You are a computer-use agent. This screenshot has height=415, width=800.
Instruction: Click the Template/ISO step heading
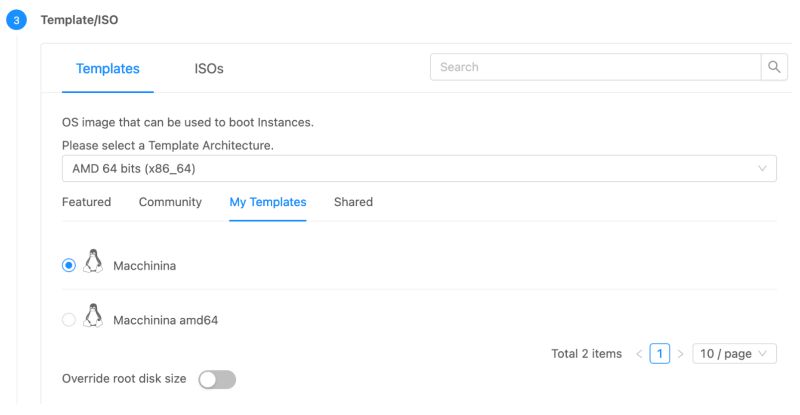coord(79,20)
